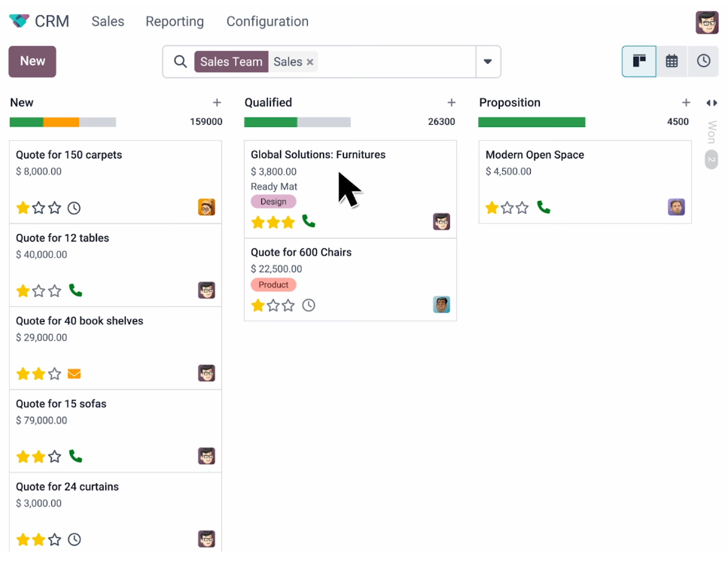Click the CRM app logo icon

(19, 21)
